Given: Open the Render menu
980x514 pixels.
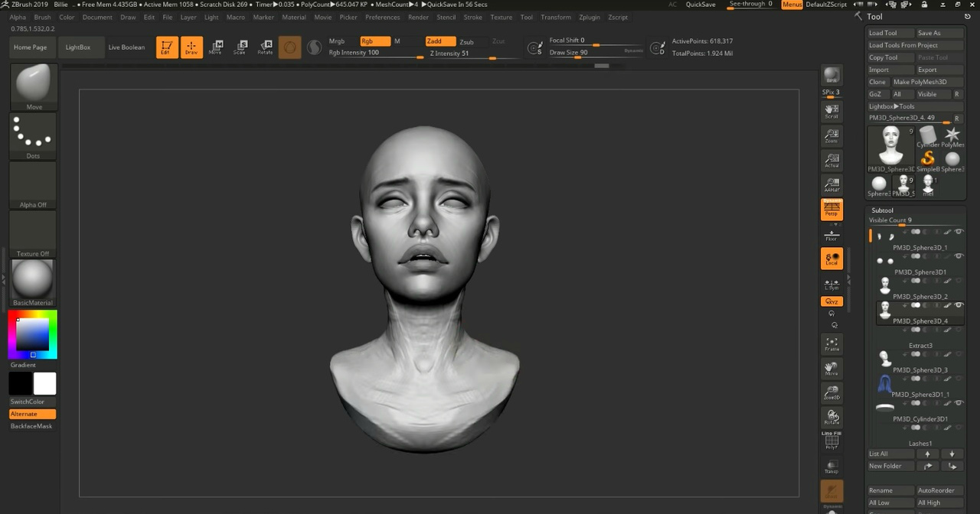Looking at the screenshot, I should [418, 17].
